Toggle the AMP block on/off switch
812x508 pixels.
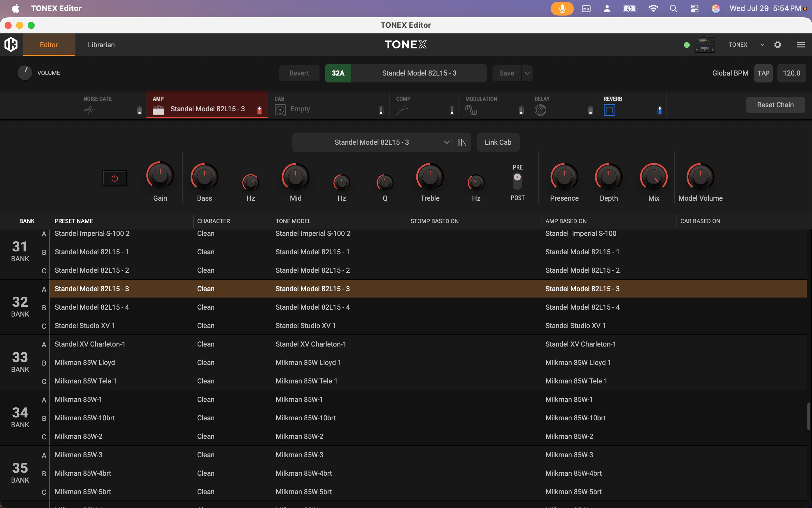click(259, 110)
